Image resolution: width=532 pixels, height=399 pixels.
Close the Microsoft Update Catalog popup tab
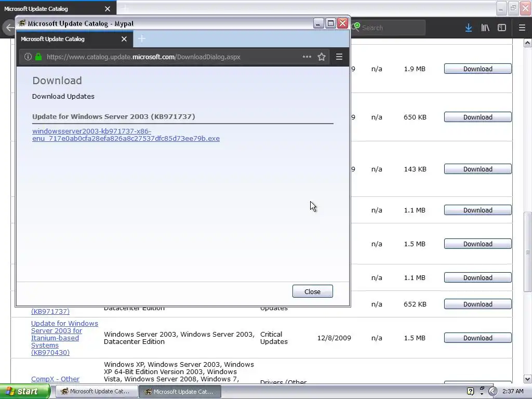point(124,39)
